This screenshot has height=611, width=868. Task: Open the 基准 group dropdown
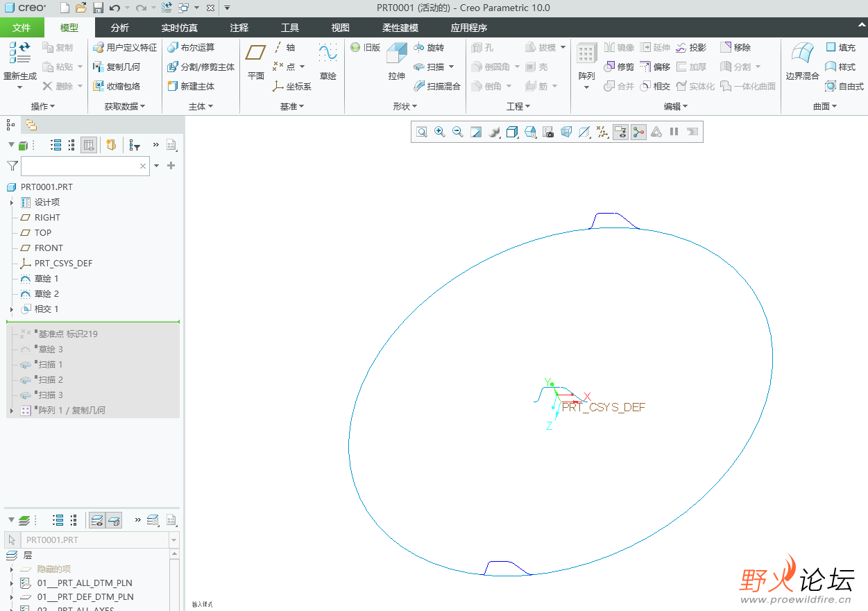click(292, 106)
